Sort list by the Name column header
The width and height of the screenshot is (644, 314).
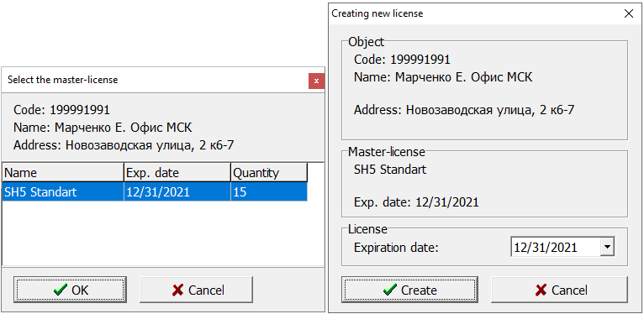pos(63,173)
